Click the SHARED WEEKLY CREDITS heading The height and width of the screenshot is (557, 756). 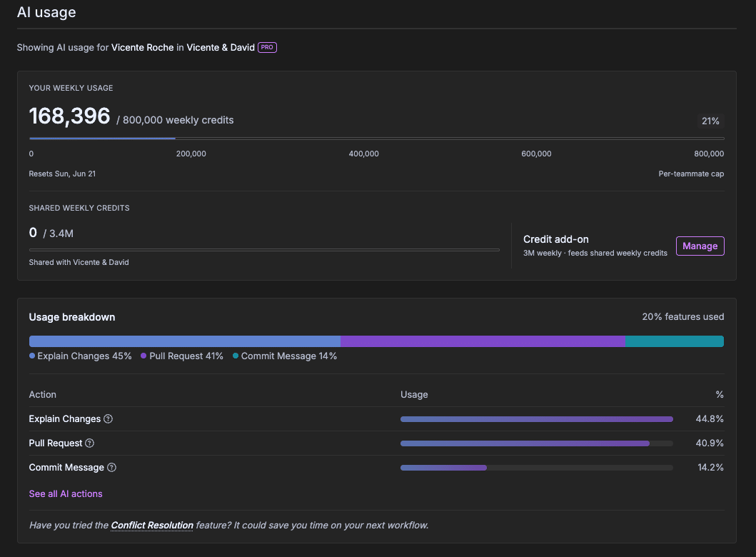[x=79, y=208]
